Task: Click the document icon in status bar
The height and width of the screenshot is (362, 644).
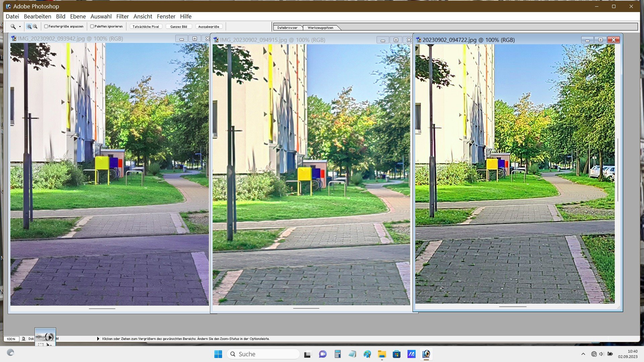Action: click(x=23, y=339)
